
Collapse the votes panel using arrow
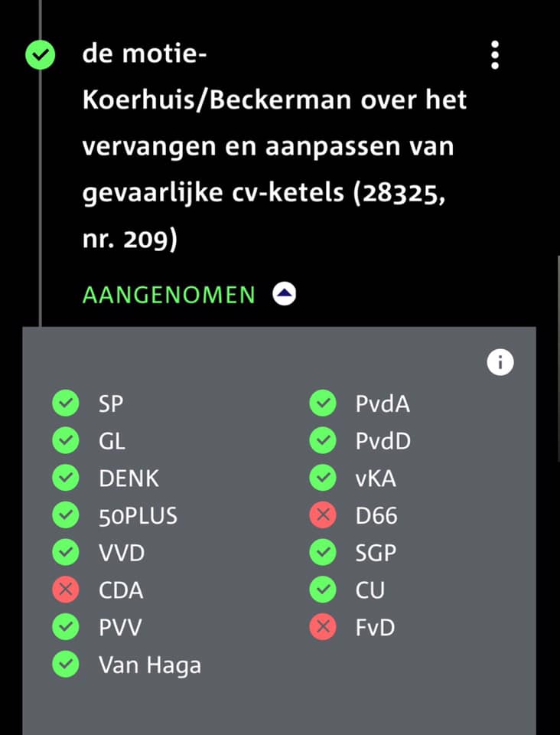click(285, 294)
